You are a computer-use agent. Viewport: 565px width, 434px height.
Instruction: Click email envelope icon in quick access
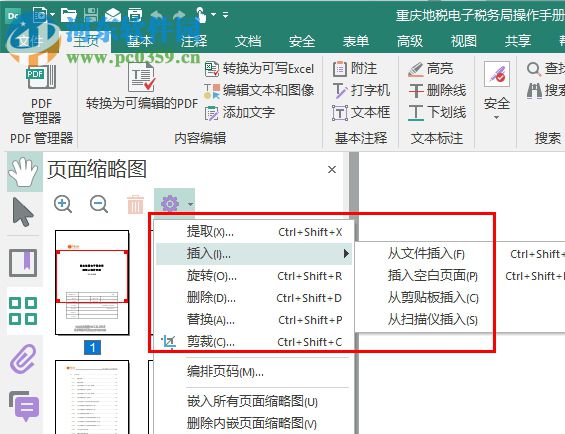pyautogui.click(x=113, y=15)
